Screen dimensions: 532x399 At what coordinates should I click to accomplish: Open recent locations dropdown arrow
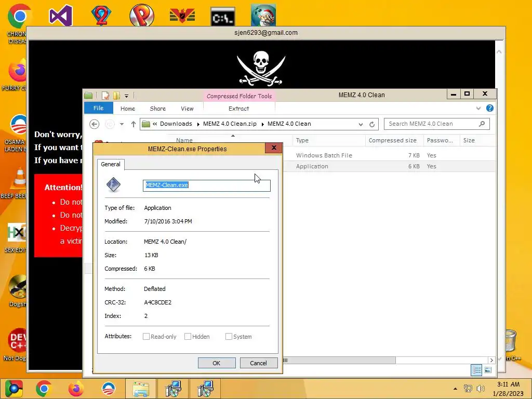(x=122, y=124)
